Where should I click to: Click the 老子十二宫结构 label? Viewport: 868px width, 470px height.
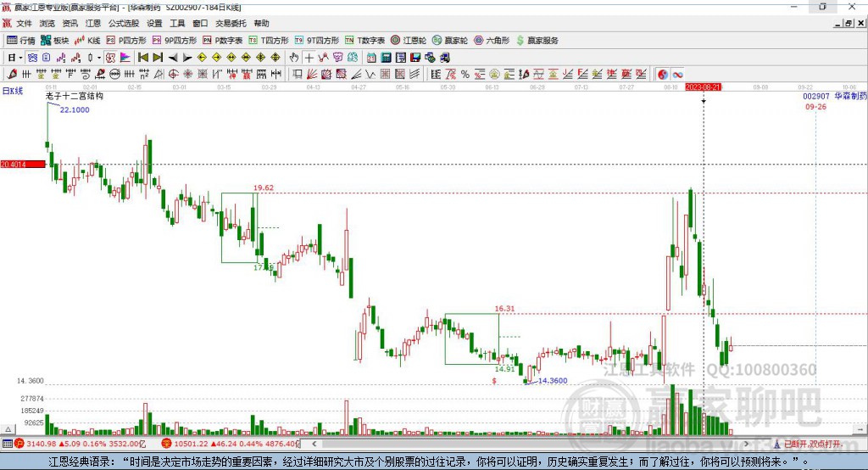click(x=75, y=96)
